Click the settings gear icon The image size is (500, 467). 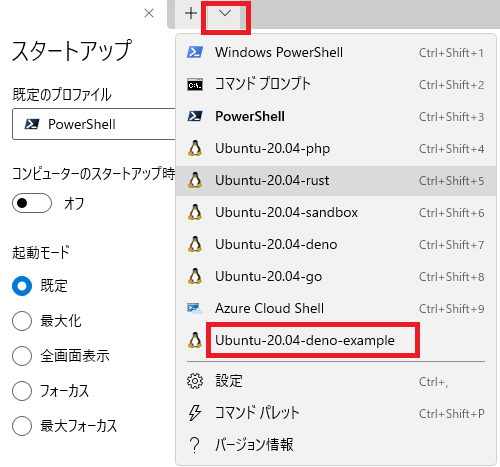pos(195,381)
